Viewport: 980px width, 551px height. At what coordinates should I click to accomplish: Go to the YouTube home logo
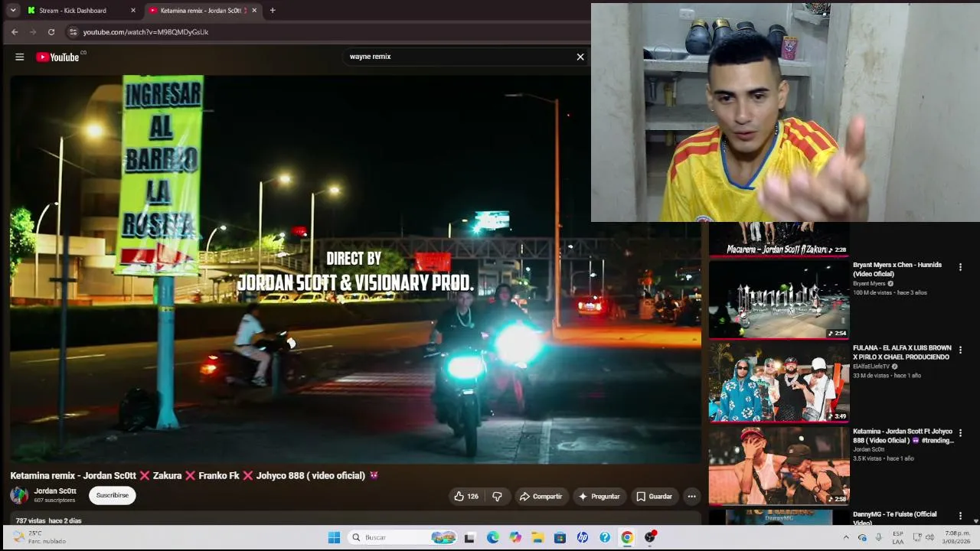57,57
